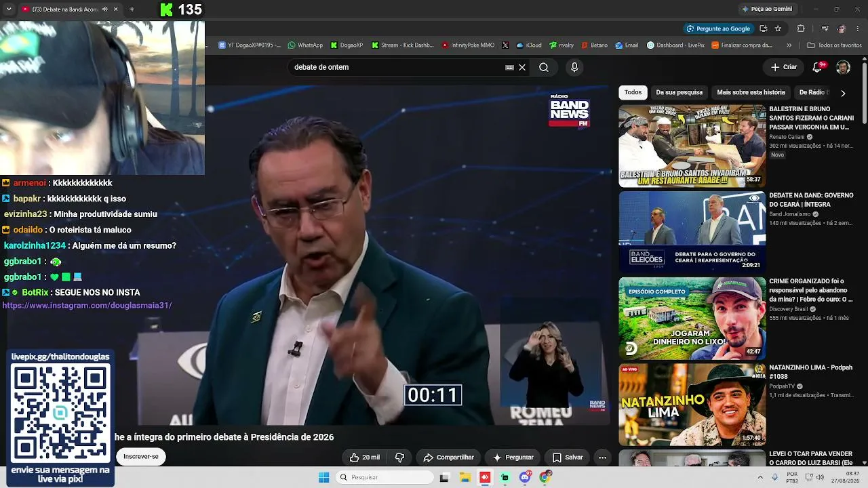Open the Todos os favoritos folder
Image resolution: width=868 pixels, height=488 pixels.
(x=834, y=45)
